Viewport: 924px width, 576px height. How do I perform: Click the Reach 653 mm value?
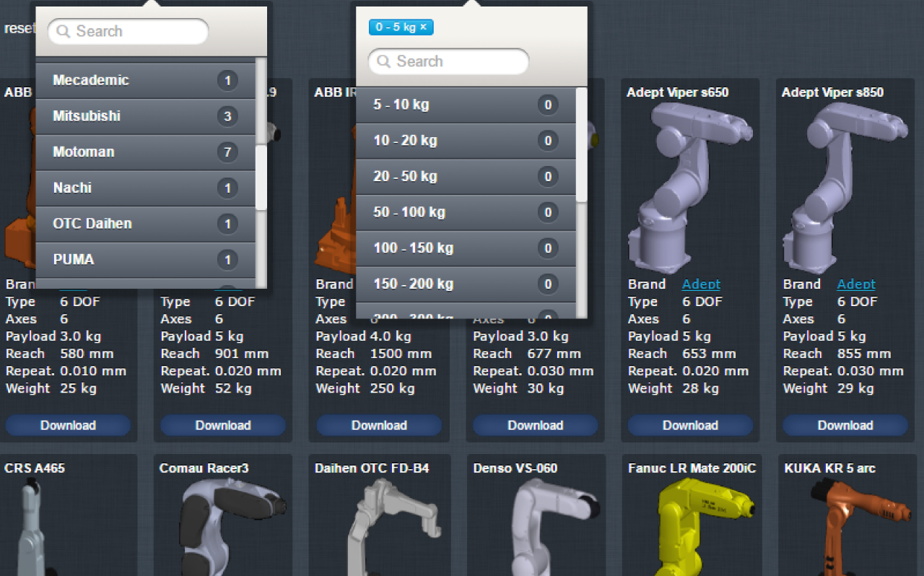click(709, 354)
